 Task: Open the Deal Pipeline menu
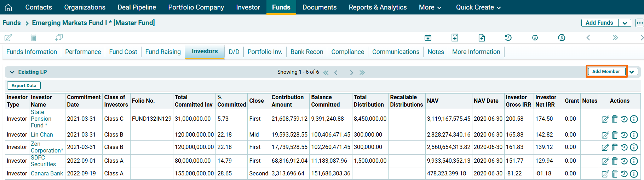coord(137,7)
